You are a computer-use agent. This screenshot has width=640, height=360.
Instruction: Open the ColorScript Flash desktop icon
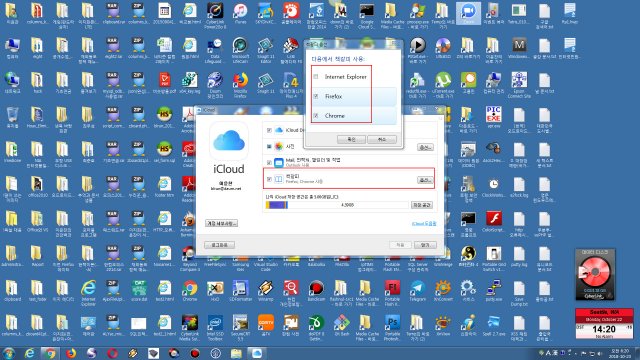[493, 221]
